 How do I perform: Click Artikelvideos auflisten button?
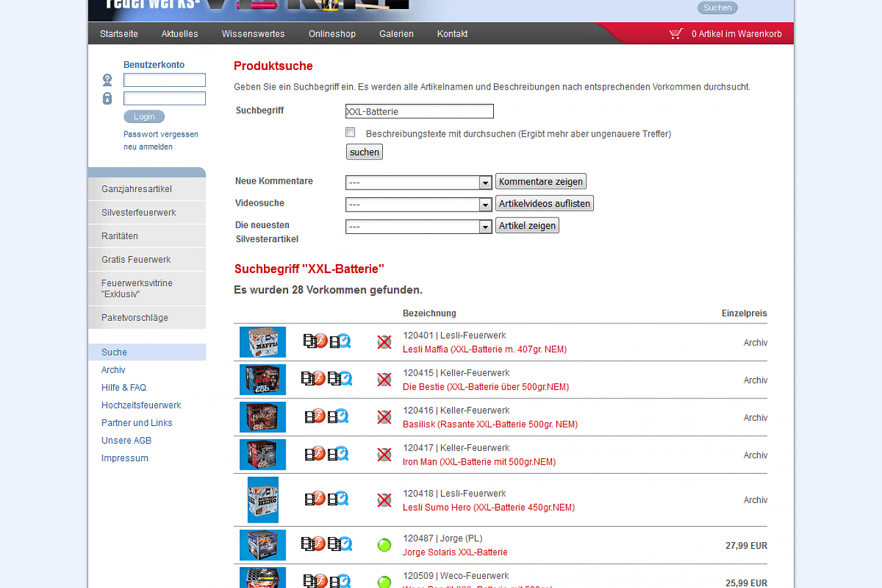[544, 203]
